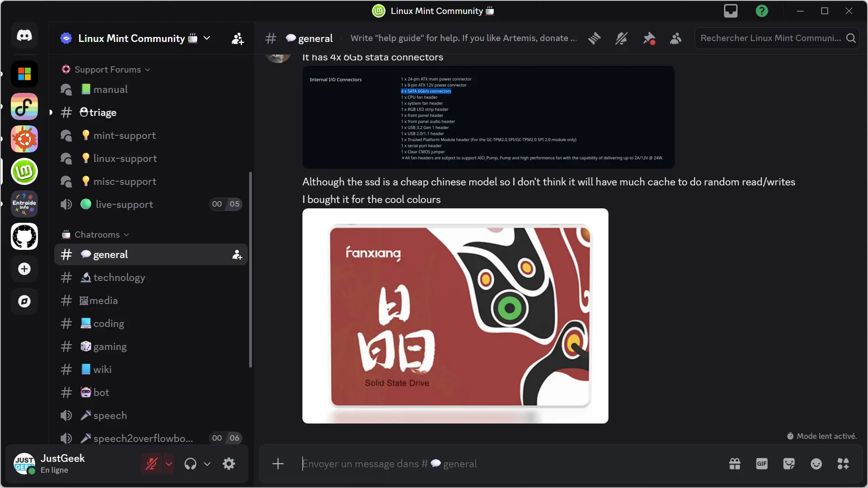Toggle channel notification mute bell
Image resolution: width=868 pixels, height=488 pixels.
(621, 38)
